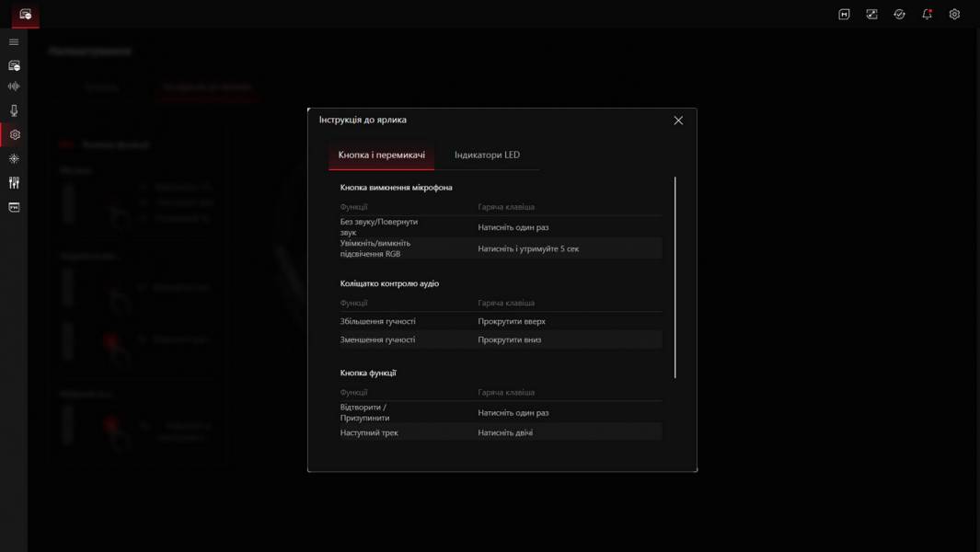Viewport: 980px width, 552px height.
Task: Click the Кнопка функції heading
Action: point(368,374)
